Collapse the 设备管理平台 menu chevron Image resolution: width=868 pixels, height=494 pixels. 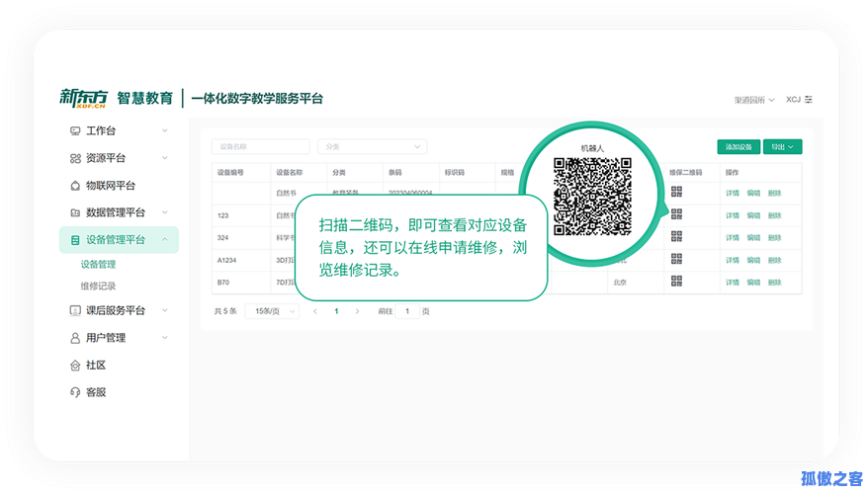164,239
